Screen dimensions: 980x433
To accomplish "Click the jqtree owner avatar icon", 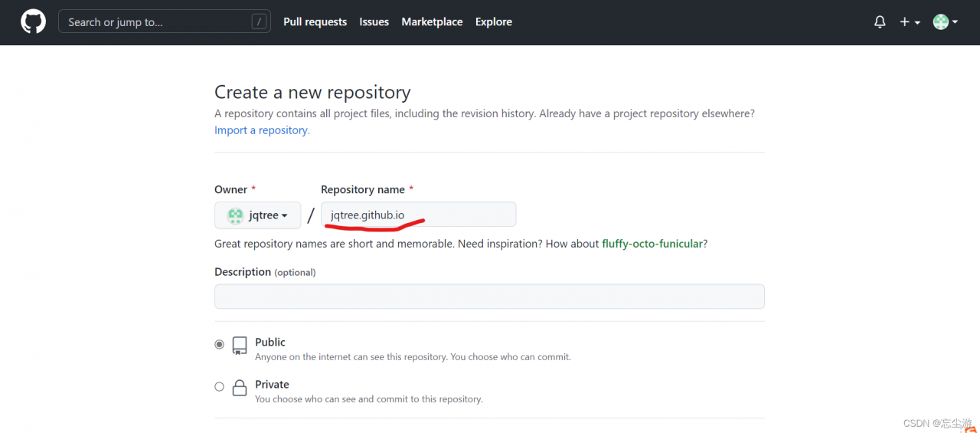I will tap(236, 215).
